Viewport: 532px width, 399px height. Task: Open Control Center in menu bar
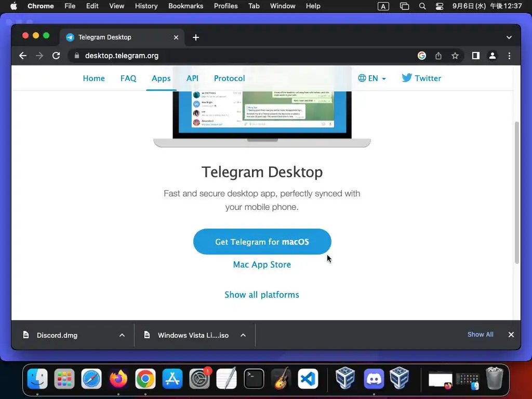[x=440, y=6]
